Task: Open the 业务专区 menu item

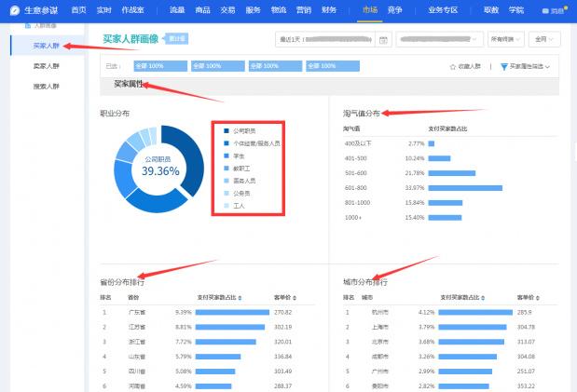Action: 443,10
